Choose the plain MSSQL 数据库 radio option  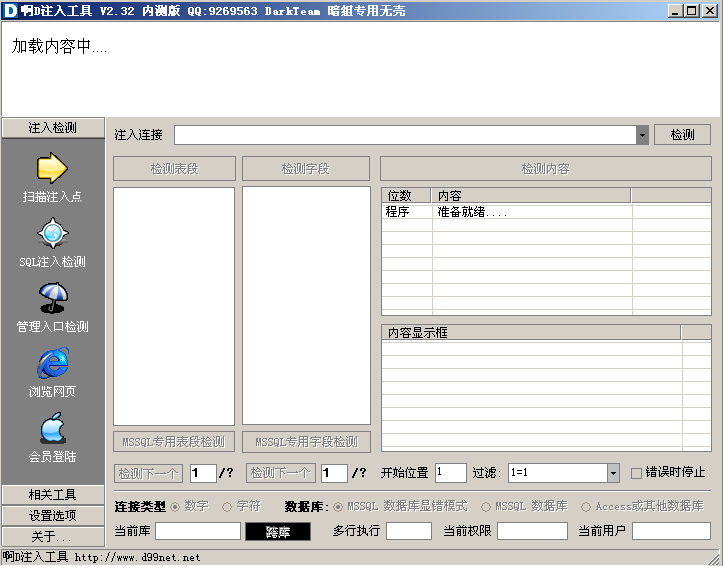[486, 507]
